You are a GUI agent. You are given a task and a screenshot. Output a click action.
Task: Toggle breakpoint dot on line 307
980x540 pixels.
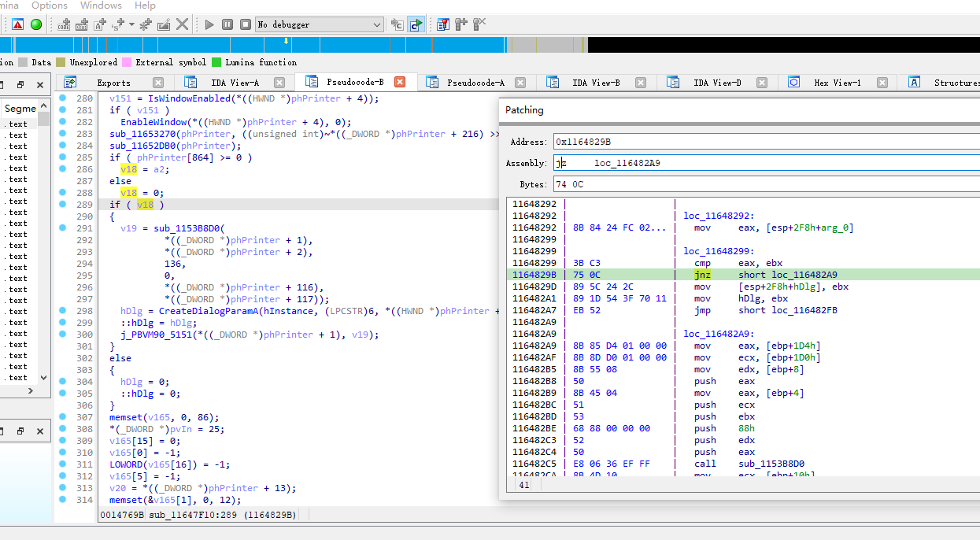[x=63, y=417]
